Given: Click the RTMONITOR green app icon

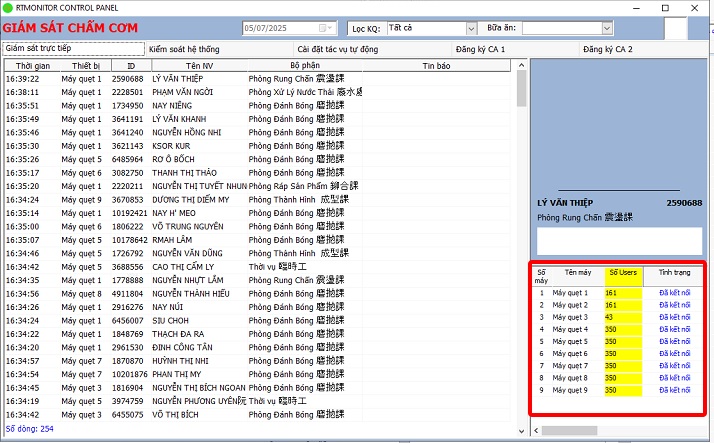Looking at the screenshot, I should pos(8,8).
